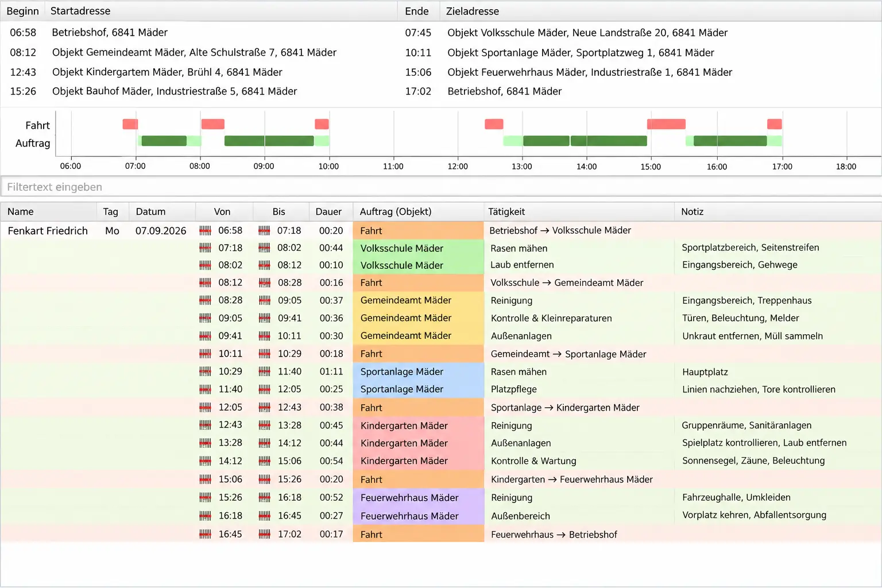The height and width of the screenshot is (588, 882).
Task: Click the long red Fahrt bar near 15:00
Action: [666, 124]
